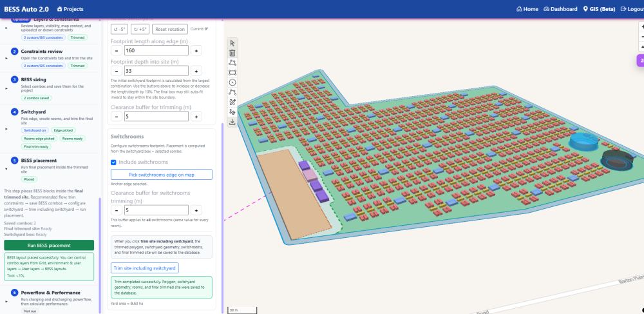Go to the Dashboard page
Image resolution: width=644 pixels, height=314 pixels.
click(560, 9)
